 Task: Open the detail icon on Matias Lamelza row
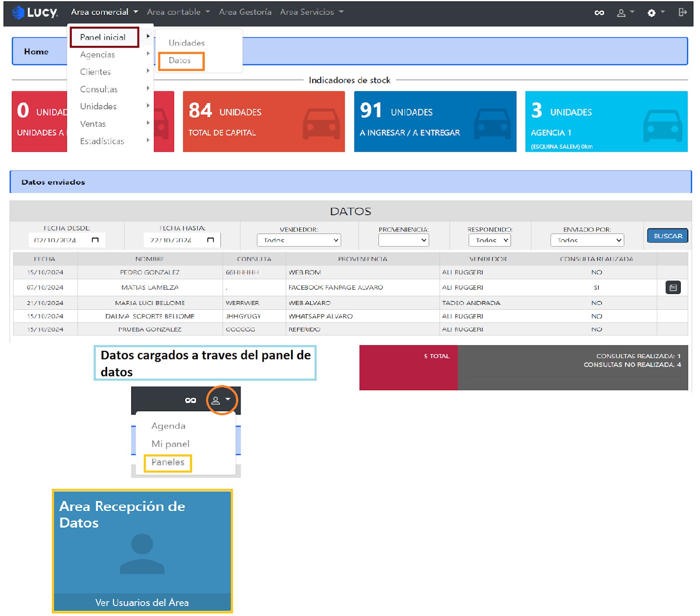coord(673,287)
